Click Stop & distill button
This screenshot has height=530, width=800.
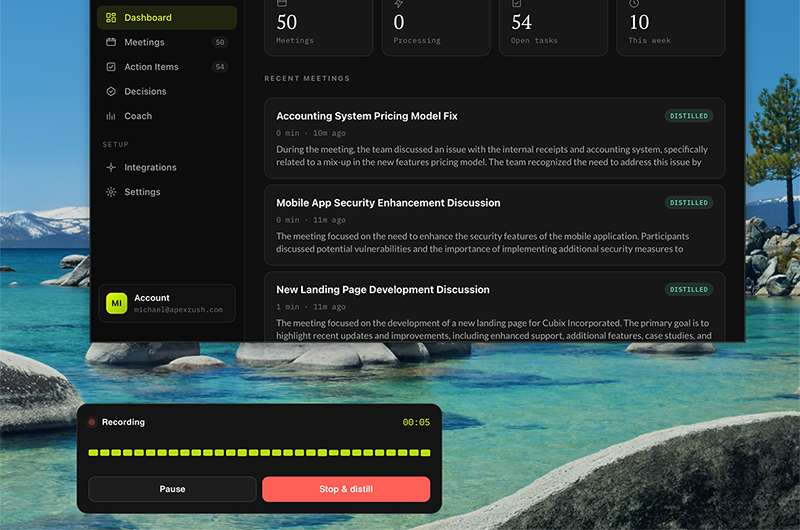tap(346, 489)
